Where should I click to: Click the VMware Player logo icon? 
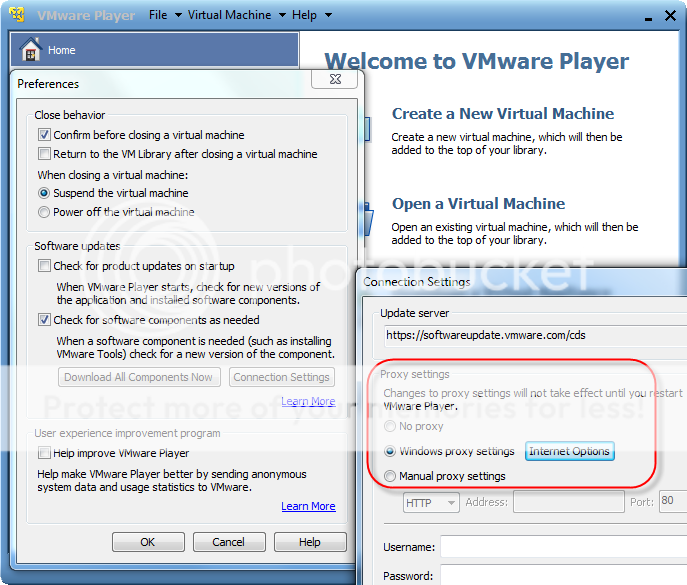point(17,14)
